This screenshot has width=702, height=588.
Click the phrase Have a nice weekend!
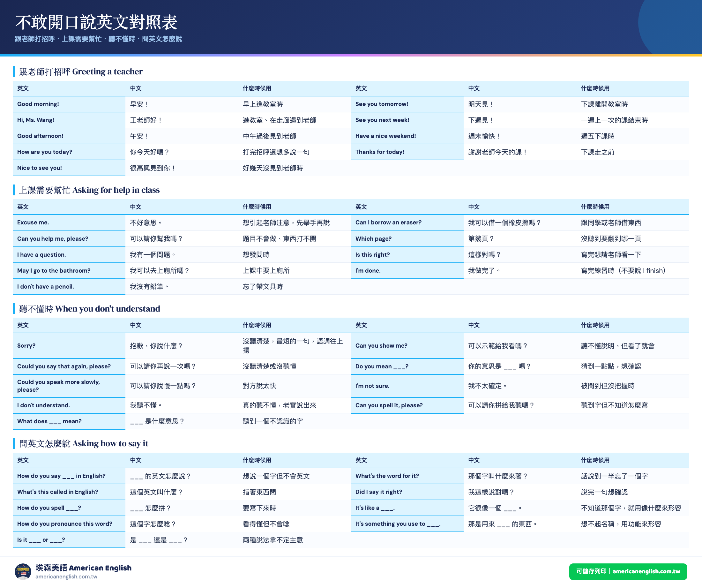[385, 136]
